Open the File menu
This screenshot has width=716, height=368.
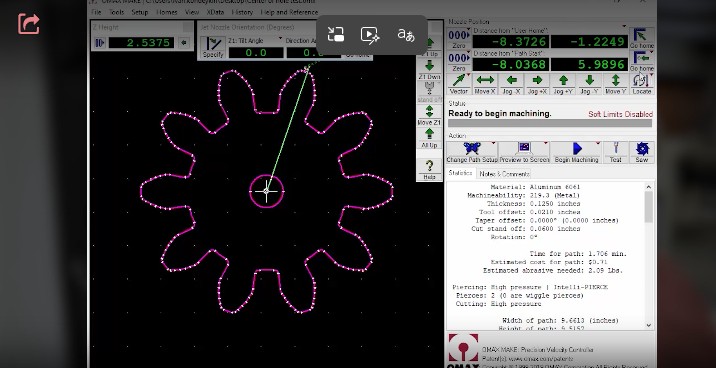point(96,12)
